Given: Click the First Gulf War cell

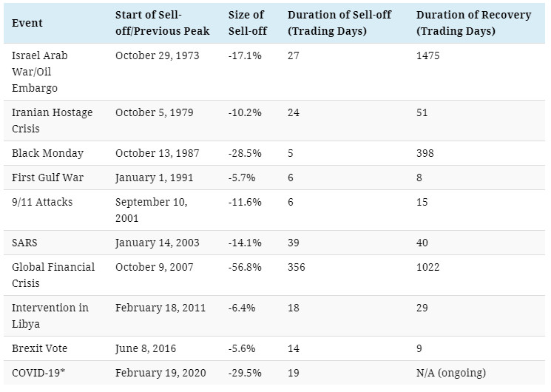Looking at the screenshot, I should (x=48, y=178).
